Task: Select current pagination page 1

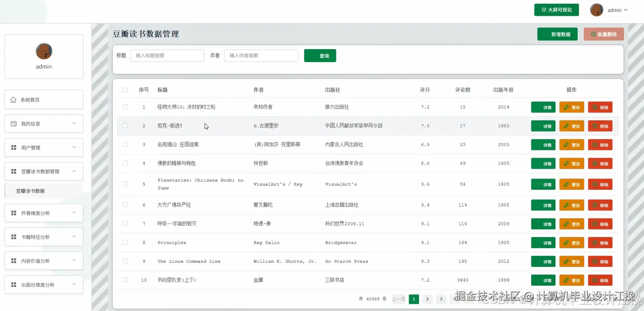Action: point(414,299)
